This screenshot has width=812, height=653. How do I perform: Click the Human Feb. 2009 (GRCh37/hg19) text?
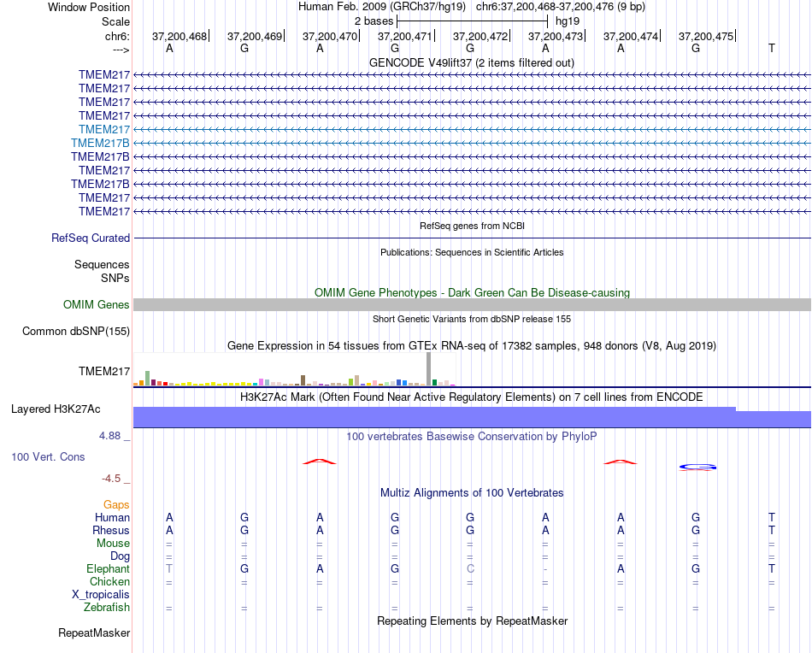(382, 7)
